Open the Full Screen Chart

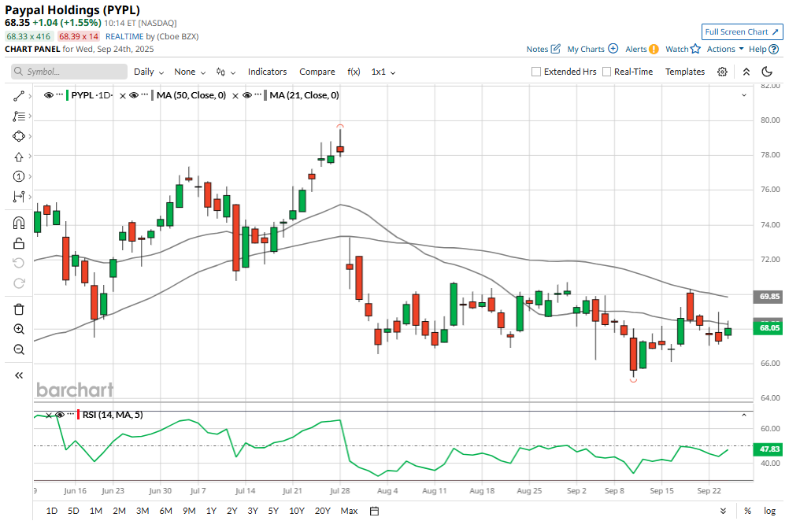coord(743,31)
